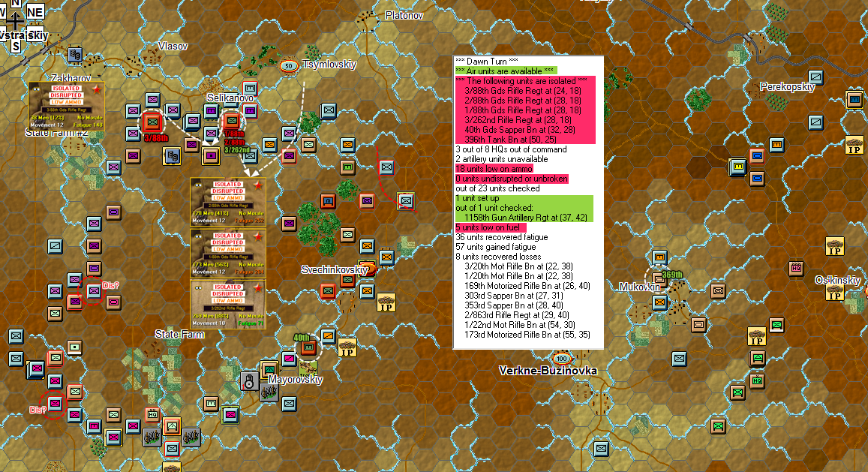Click the Tsymlovskiy label
Viewport: 868px width, 472px height.
tap(329, 65)
